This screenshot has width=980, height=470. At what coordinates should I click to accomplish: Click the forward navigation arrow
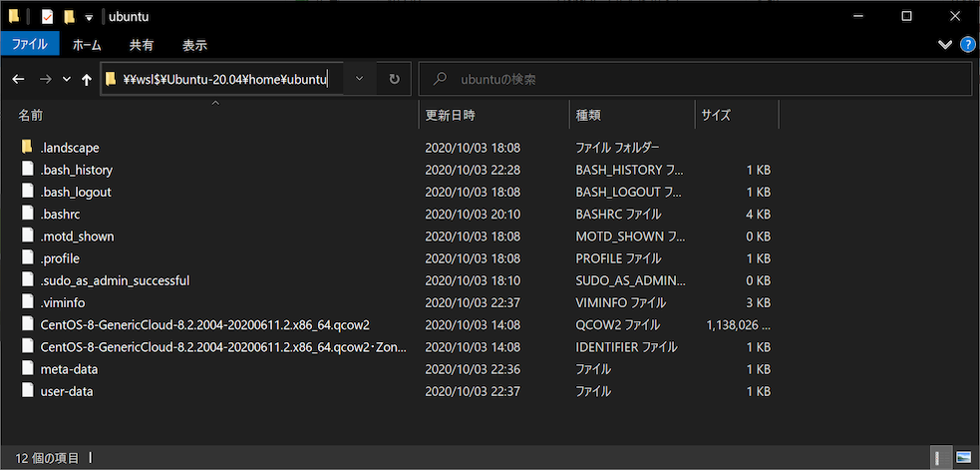click(45, 79)
